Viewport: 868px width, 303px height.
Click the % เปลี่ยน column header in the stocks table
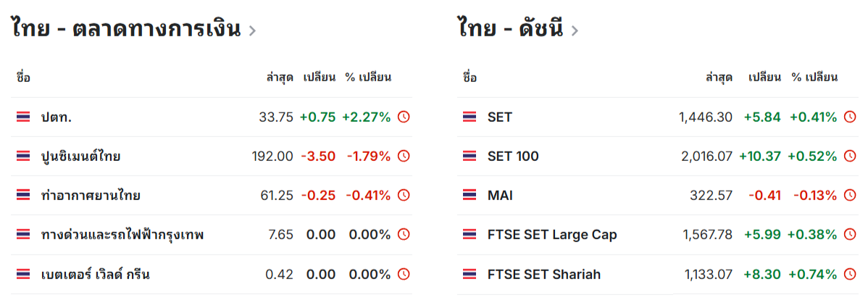[x=369, y=78]
